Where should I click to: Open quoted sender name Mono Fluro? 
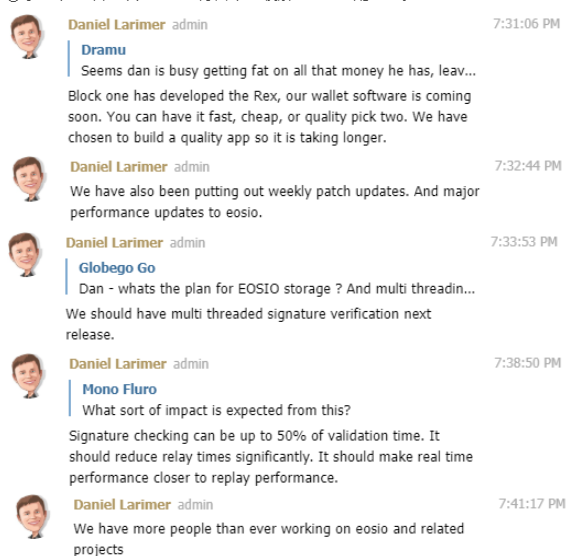pyautogui.click(x=120, y=389)
